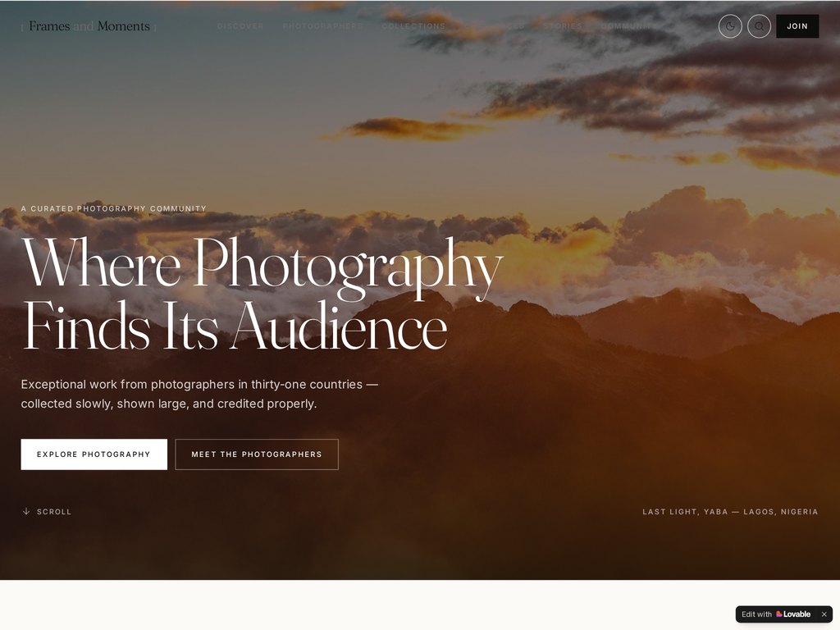Open the Community nav item

[x=628, y=26]
